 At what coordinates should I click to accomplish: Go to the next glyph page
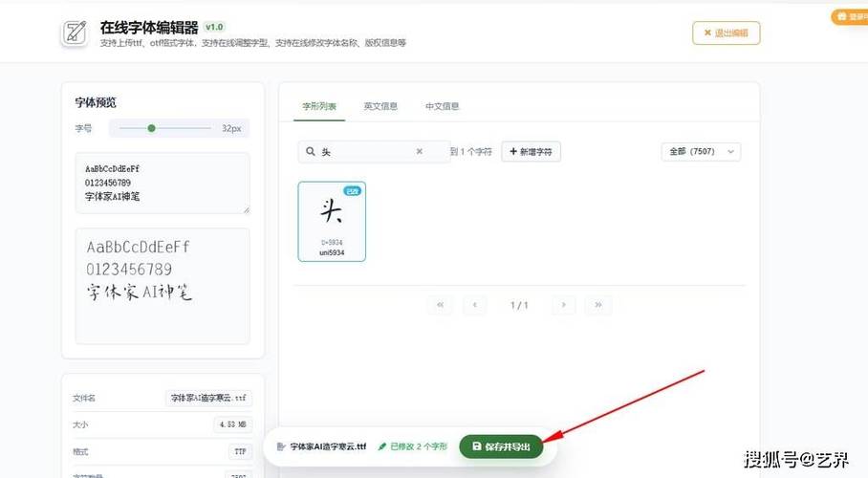564,305
